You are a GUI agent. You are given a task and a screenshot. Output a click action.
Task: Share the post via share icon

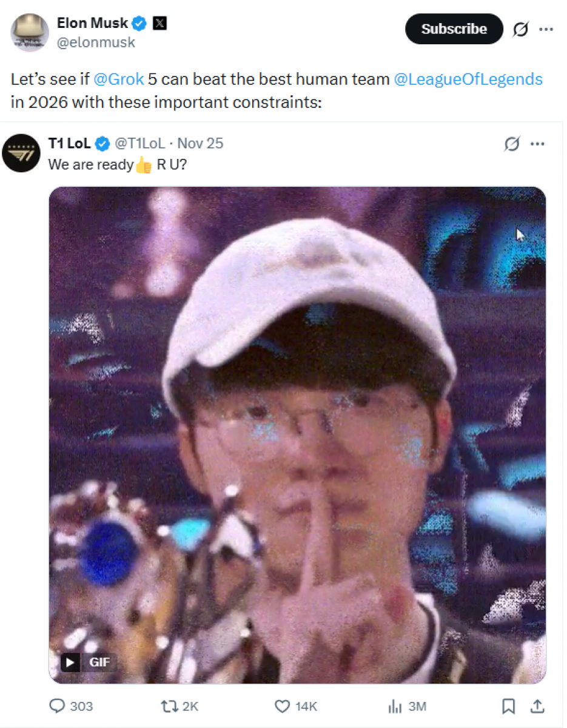[x=537, y=706]
